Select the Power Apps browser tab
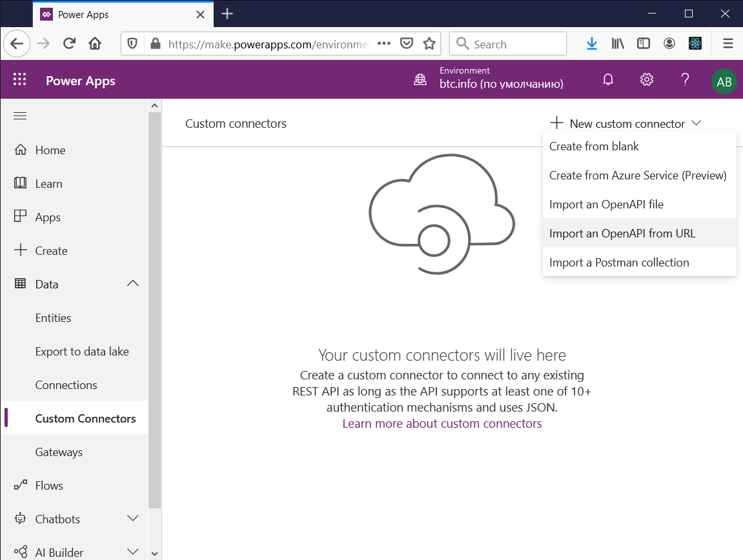This screenshot has height=560, width=743. click(123, 15)
